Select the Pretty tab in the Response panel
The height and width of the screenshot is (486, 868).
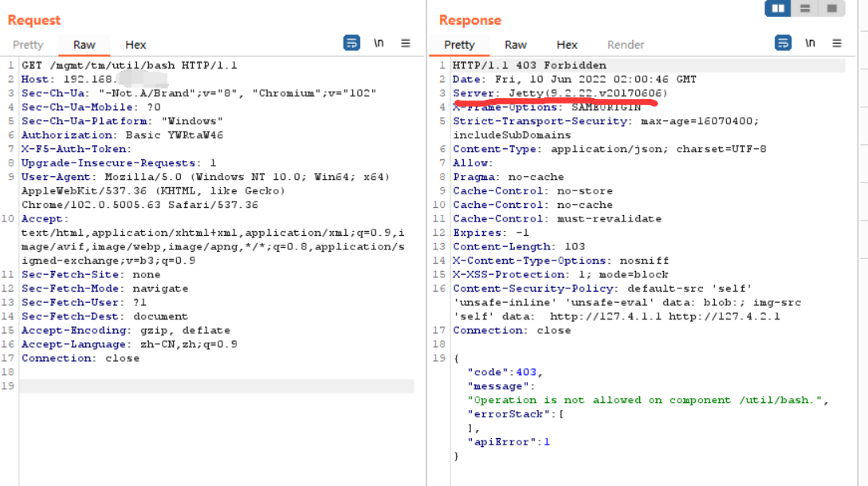pos(459,45)
